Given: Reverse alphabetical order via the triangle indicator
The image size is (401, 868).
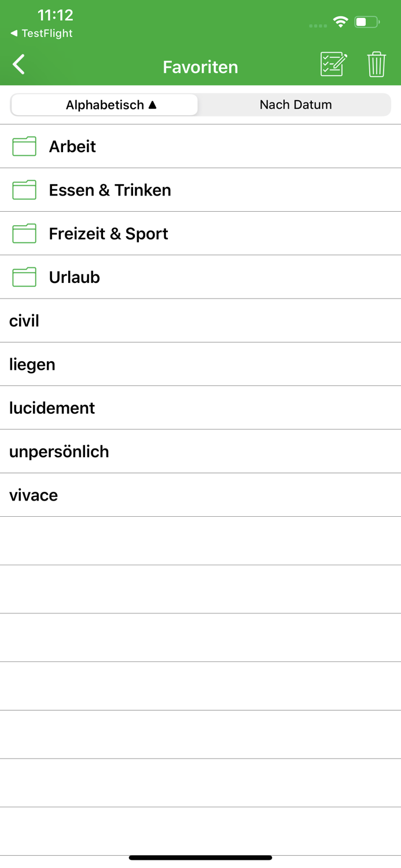Looking at the screenshot, I should coord(152,105).
